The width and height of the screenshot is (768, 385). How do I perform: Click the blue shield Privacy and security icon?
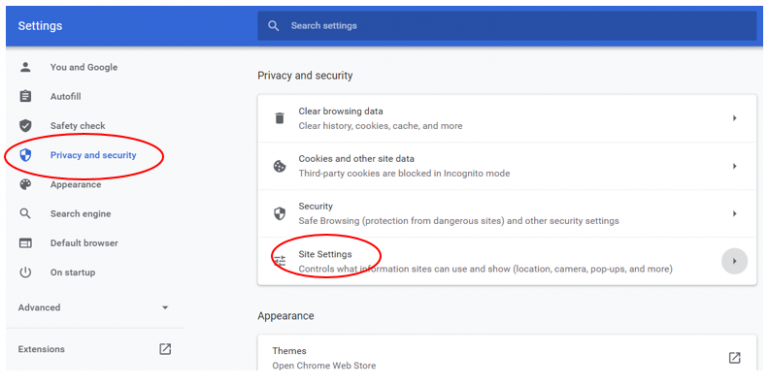(x=25, y=155)
